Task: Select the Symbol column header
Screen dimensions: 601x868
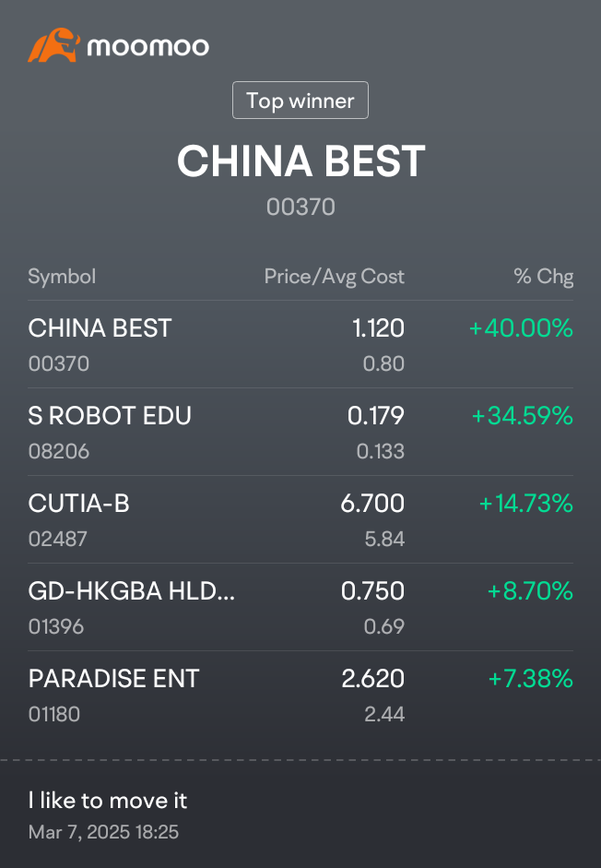Action: 62,276
